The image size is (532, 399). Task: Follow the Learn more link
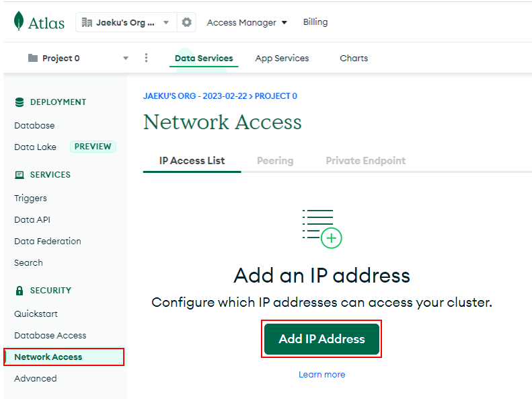[x=321, y=375]
